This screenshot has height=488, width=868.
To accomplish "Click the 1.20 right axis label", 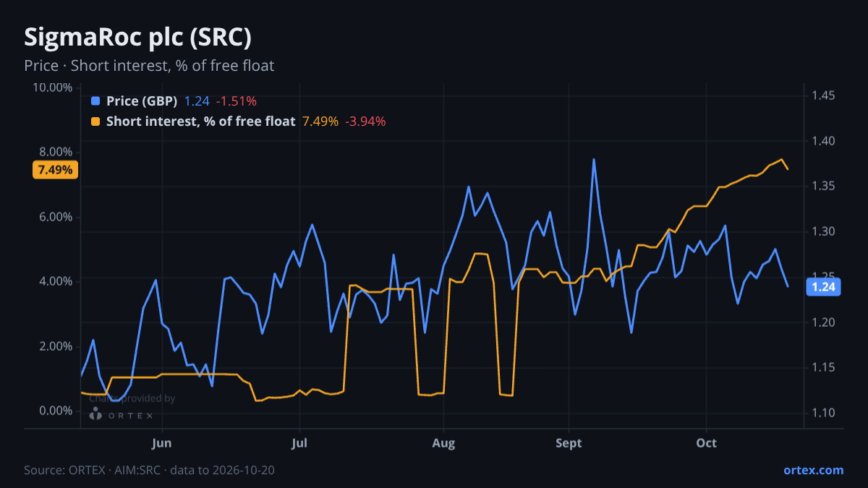I will (x=823, y=322).
